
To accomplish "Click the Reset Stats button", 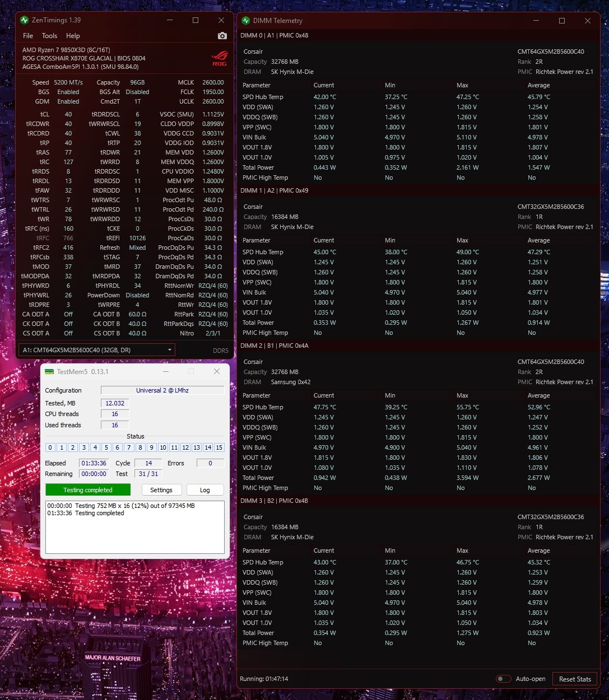I will click(x=575, y=679).
